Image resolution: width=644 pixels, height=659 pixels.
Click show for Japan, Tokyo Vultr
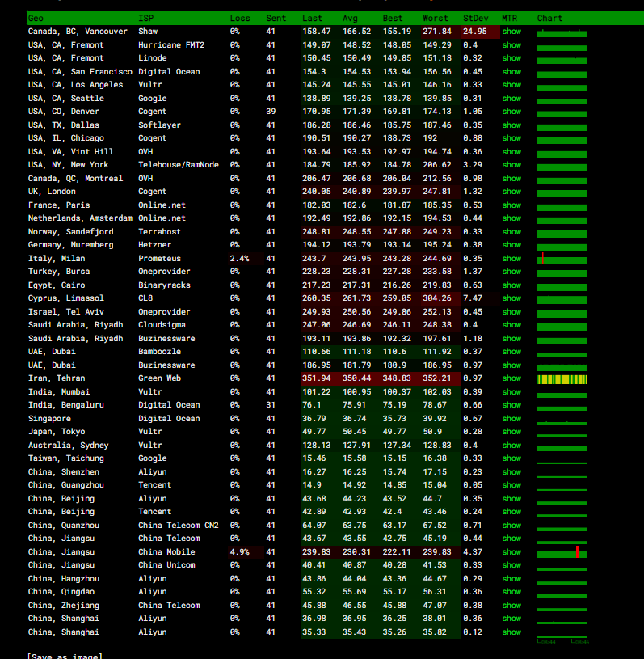[x=511, y=432]
